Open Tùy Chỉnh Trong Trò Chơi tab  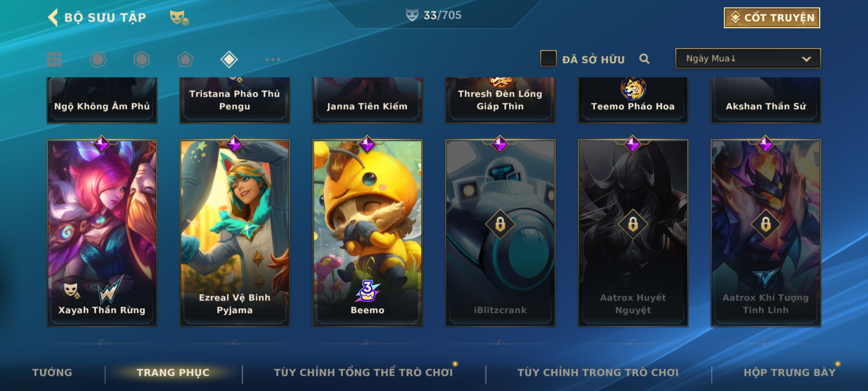click(598, 373)
